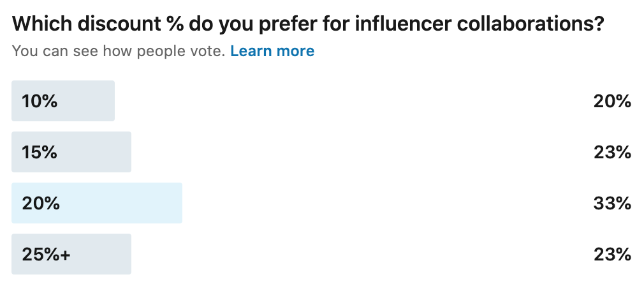
Task: Click the 23% vote result beside the 25%+ option
Action: [611, 254]
